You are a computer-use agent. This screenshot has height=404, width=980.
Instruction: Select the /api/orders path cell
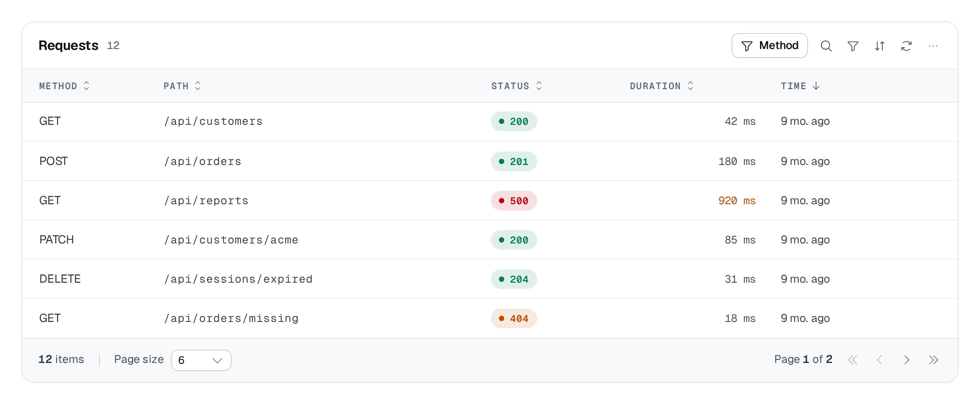click(x=203, y=161)
